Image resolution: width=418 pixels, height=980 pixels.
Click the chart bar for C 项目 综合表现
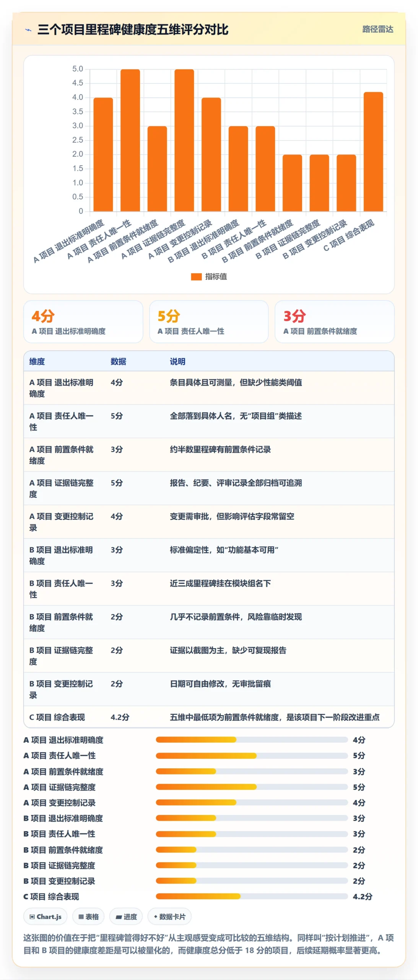tap(373, 152)
